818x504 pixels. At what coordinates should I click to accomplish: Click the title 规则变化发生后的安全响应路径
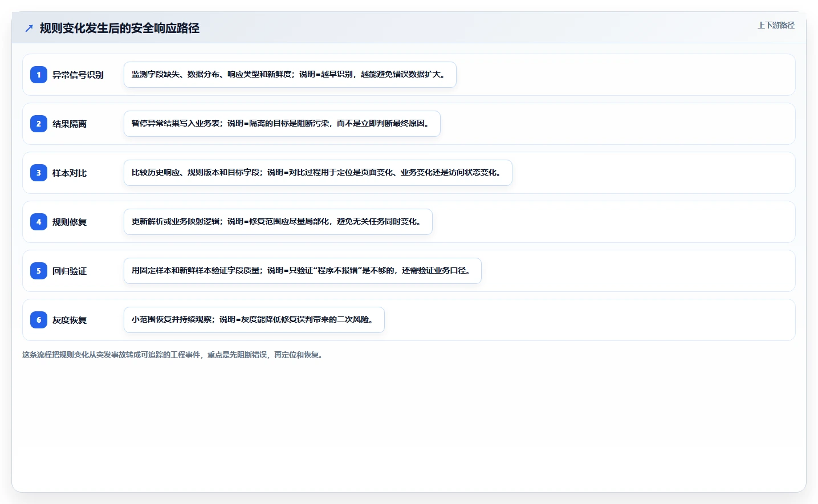click(120, 28)
